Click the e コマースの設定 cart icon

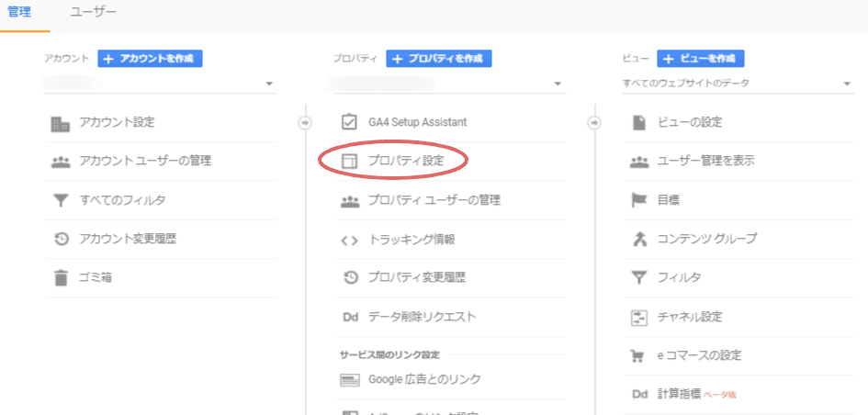[x=639, y=356]
